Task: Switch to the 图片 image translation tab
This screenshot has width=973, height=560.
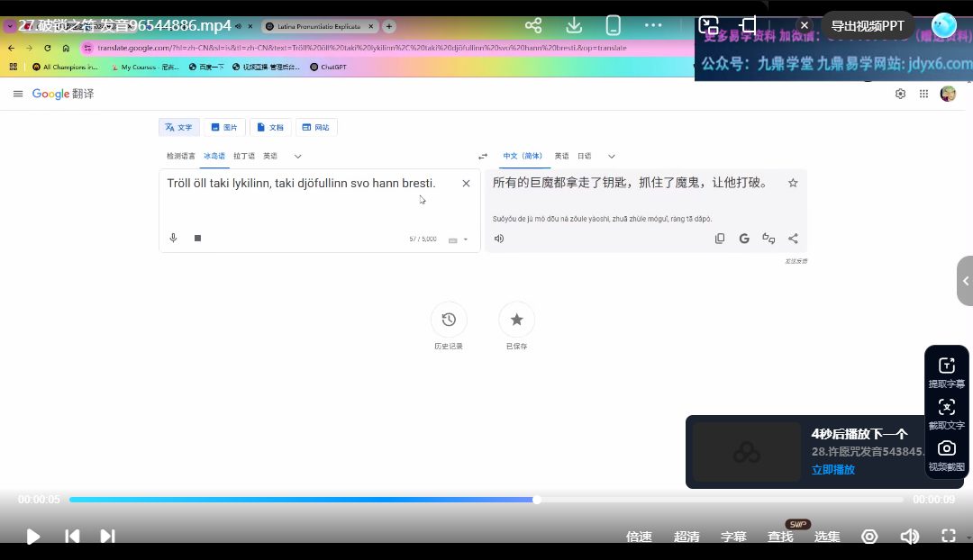Action: click(223, 128)
